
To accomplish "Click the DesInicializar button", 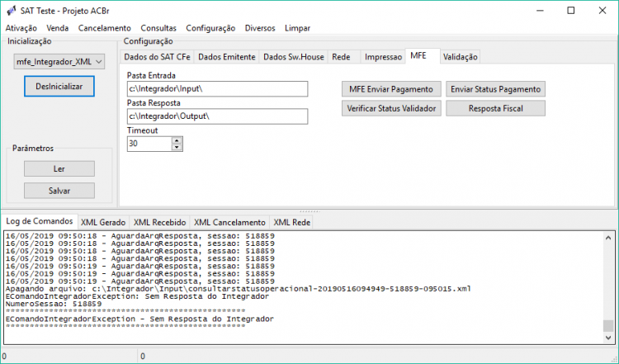I will [x=59, y=87].
